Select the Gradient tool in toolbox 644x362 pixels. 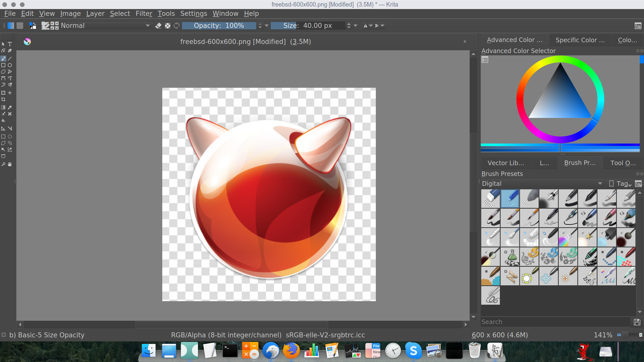[x=3, y=107]
